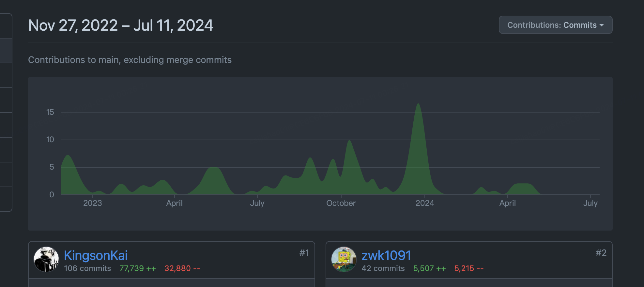Click the 77,739 ++ additions count

[138, 268]
